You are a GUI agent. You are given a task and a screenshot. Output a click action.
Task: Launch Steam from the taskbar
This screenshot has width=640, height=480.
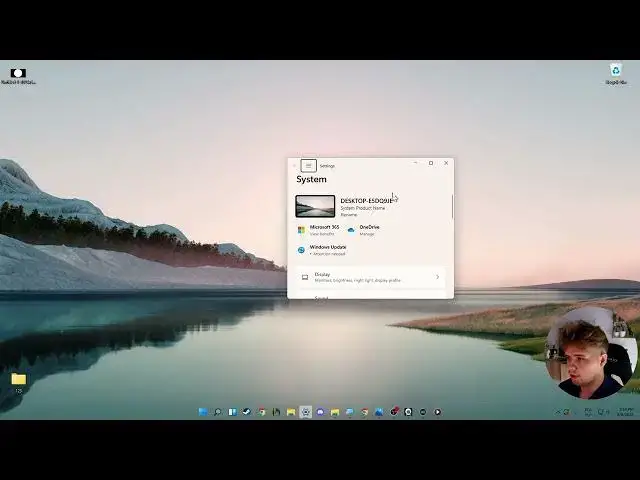247,412
